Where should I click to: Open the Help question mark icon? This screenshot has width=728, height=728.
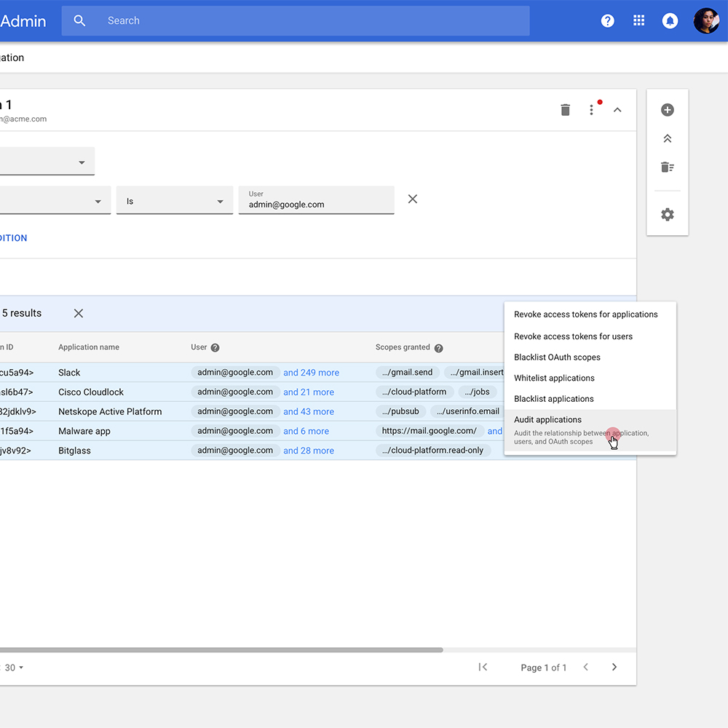(x=607, y=20)
